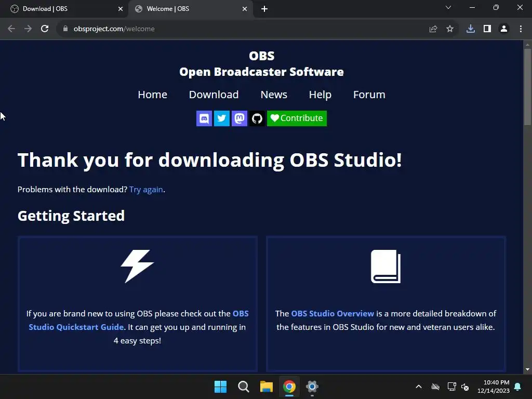Viewport: 532px width, 399px height.
Task: Click the lightning bolt Quickstart icon
Action: pyautogui.click(x=137, y=267)
